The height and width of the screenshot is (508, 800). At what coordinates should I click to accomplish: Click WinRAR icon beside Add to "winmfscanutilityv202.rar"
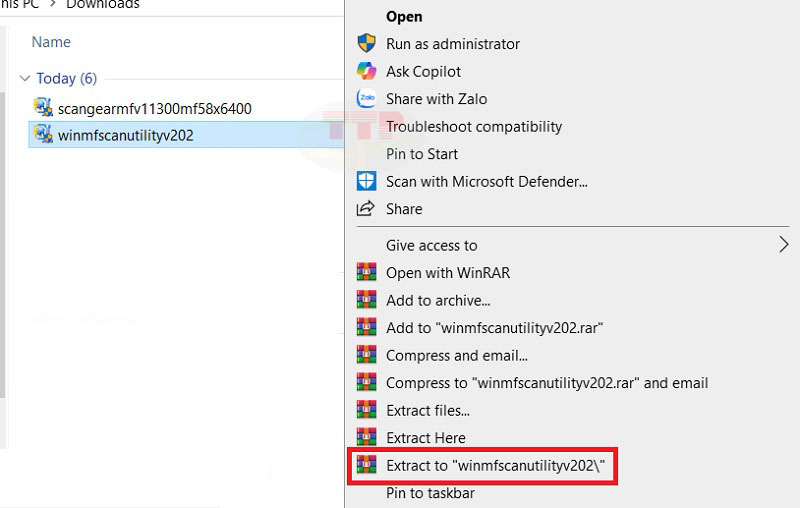pyautogui.click(x=366, y=327)
